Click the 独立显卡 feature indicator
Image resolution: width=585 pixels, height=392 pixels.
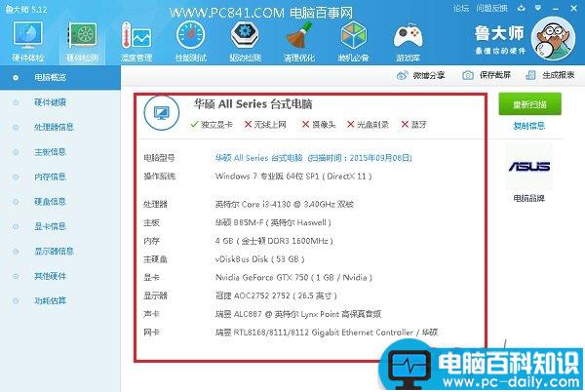pos(212,124)
